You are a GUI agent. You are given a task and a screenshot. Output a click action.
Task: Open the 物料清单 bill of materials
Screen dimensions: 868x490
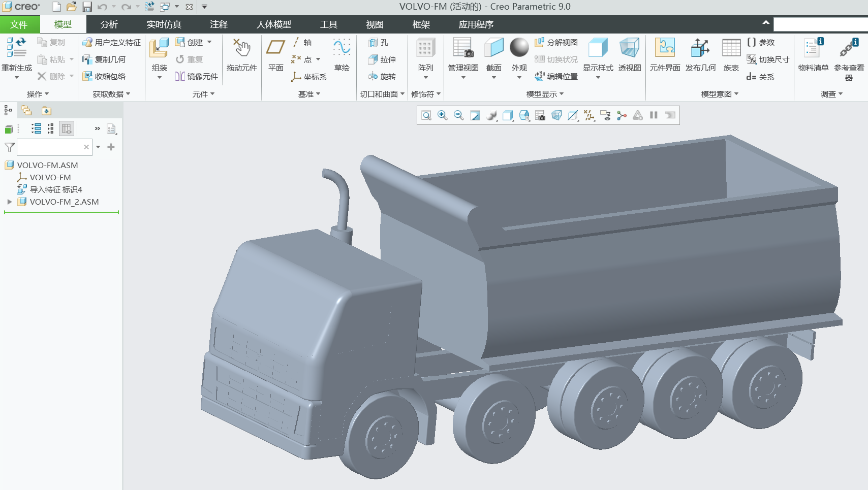click(x=813, y=55)
